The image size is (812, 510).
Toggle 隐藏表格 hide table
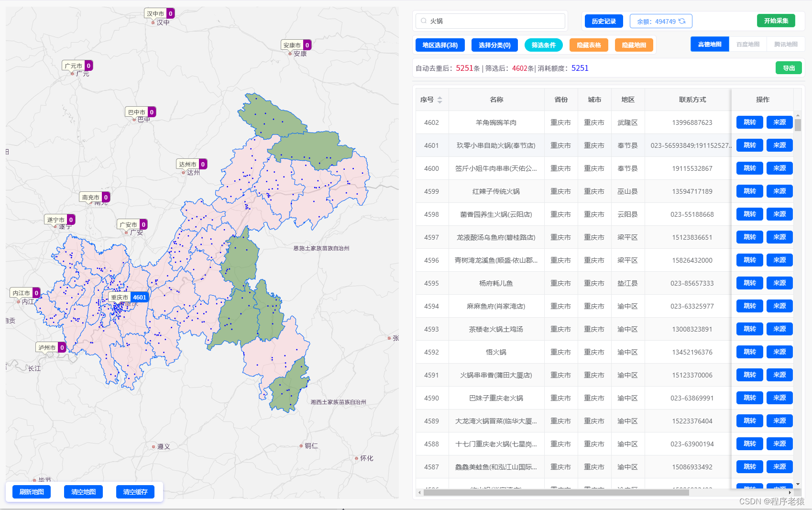click(589, 45)
